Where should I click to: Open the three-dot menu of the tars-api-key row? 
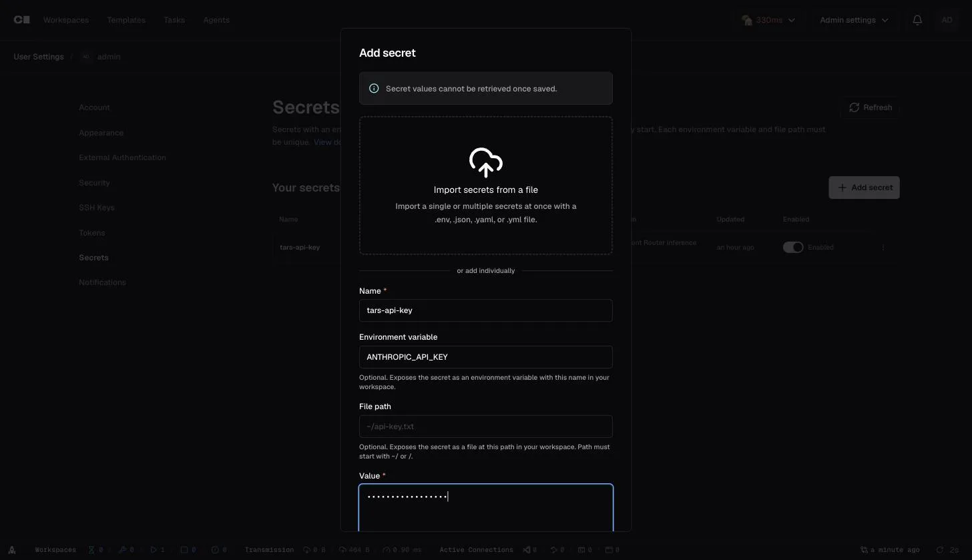coord(883,247)
